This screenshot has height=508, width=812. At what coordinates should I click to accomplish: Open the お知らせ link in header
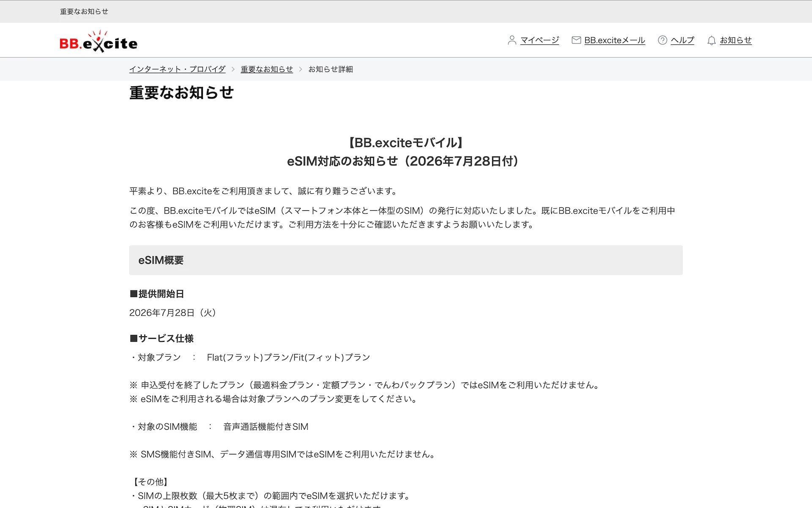click(x=736, y=40)
